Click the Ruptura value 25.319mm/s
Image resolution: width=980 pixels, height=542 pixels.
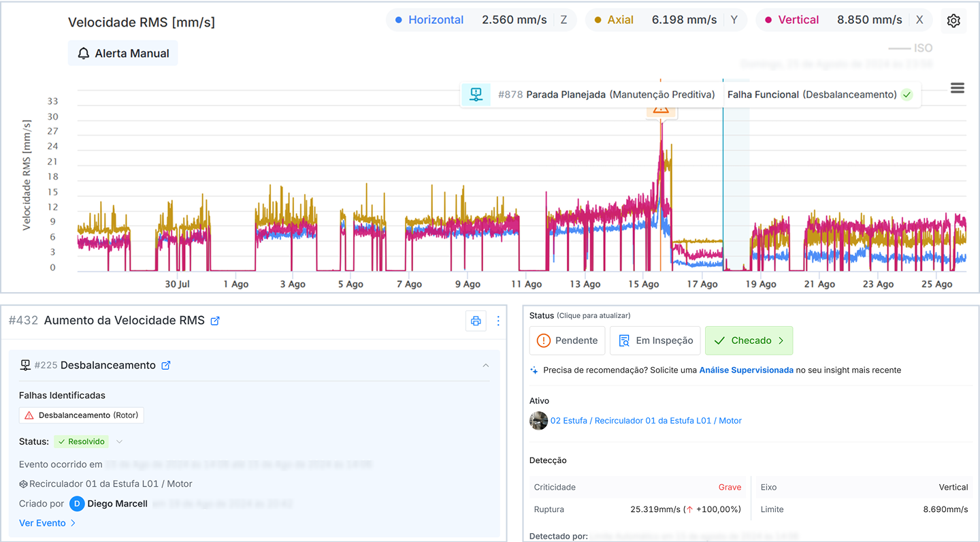(x=685, y=509)
